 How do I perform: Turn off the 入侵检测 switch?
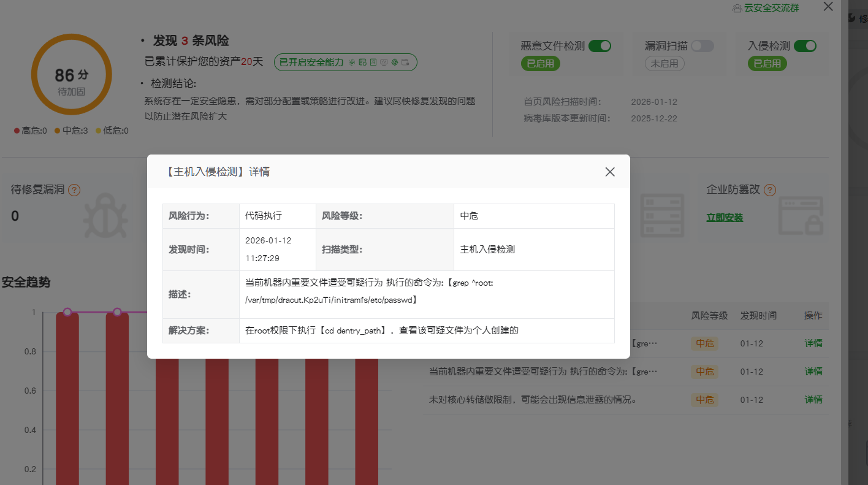[806, 45]
